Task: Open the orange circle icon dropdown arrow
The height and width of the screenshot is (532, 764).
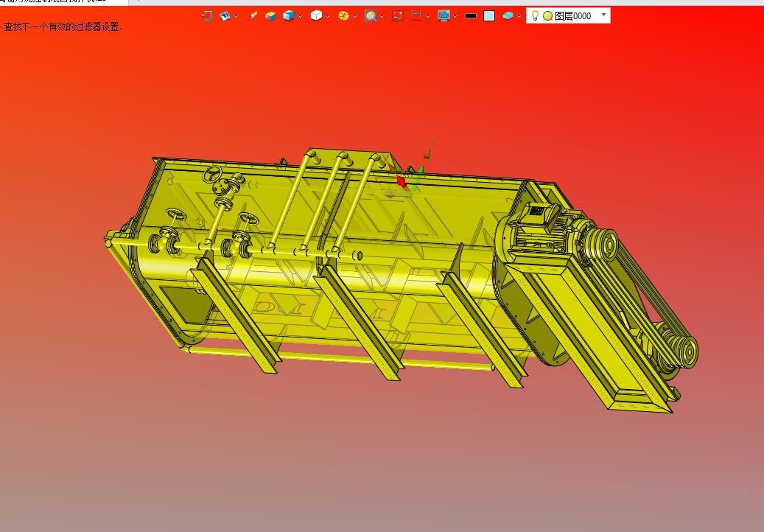Action: 354,16
